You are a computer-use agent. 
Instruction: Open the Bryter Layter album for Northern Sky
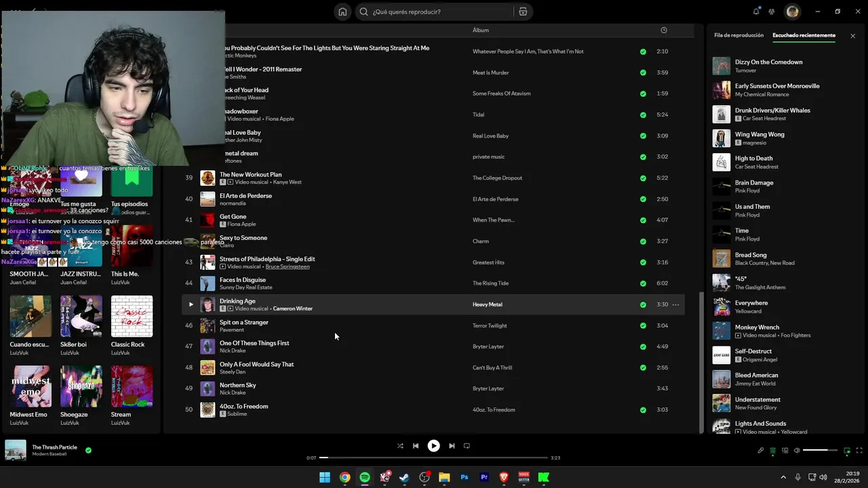click(x=488, y=388)
